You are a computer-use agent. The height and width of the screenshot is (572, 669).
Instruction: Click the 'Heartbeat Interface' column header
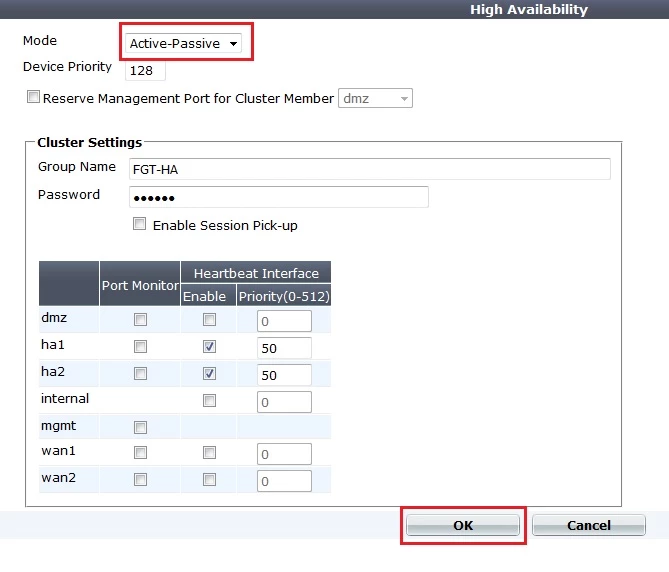tap(256, 273)
